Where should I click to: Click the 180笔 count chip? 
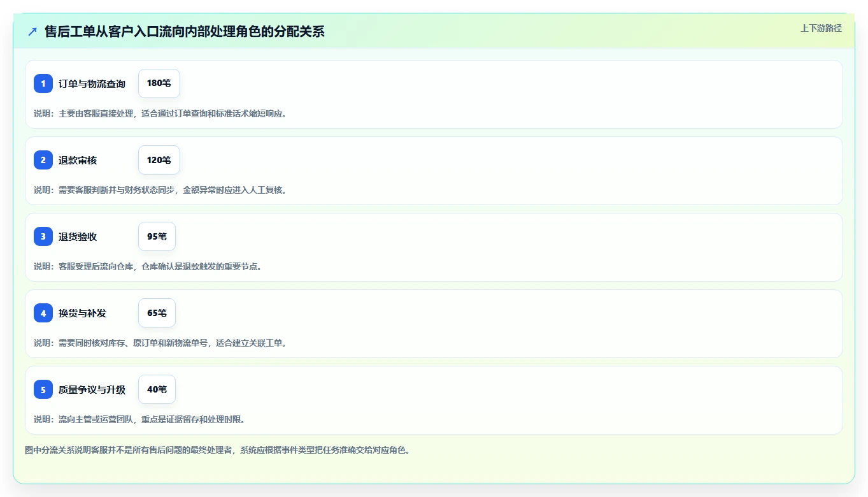point(159,83)
